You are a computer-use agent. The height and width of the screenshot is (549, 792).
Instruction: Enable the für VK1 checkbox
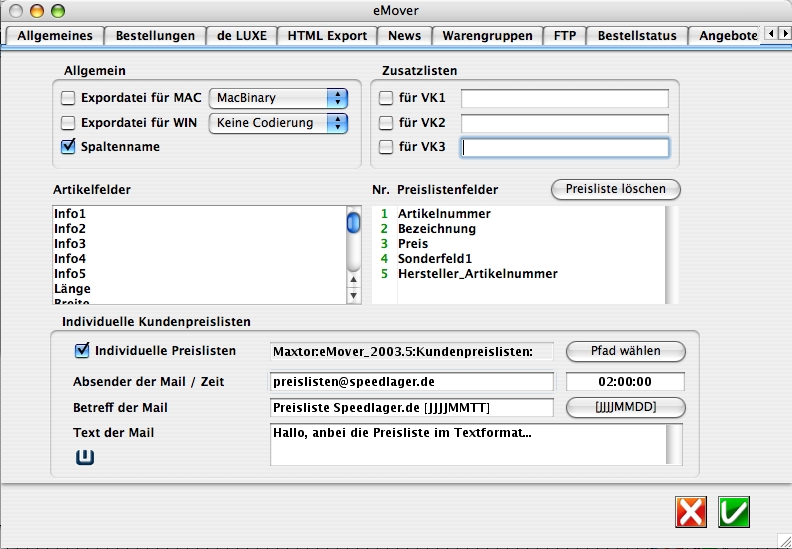tap(386, 98)
